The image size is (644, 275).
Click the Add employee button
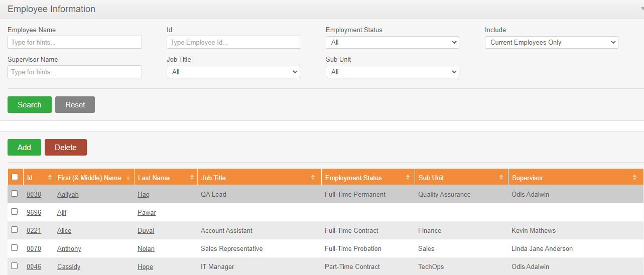[x=24, y=148]
